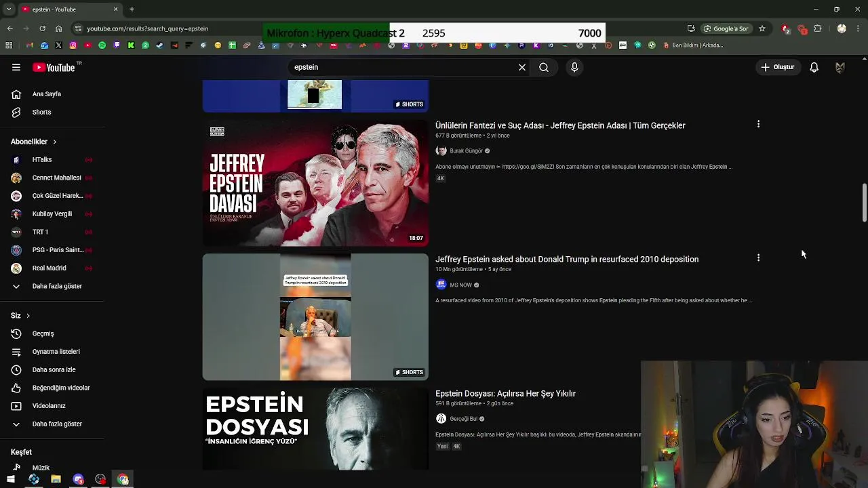Screen dimensions: 868x488
Task: Click the magnifier search button
Action: (544, 67)
